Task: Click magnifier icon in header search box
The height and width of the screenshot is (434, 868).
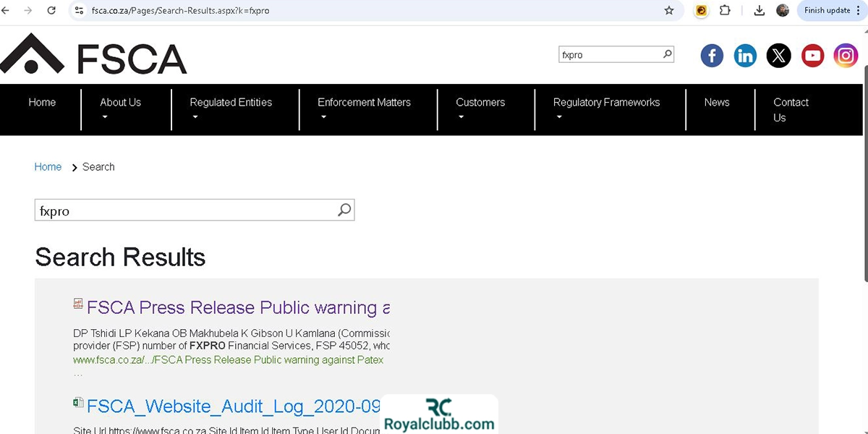Action: [667, 54]
